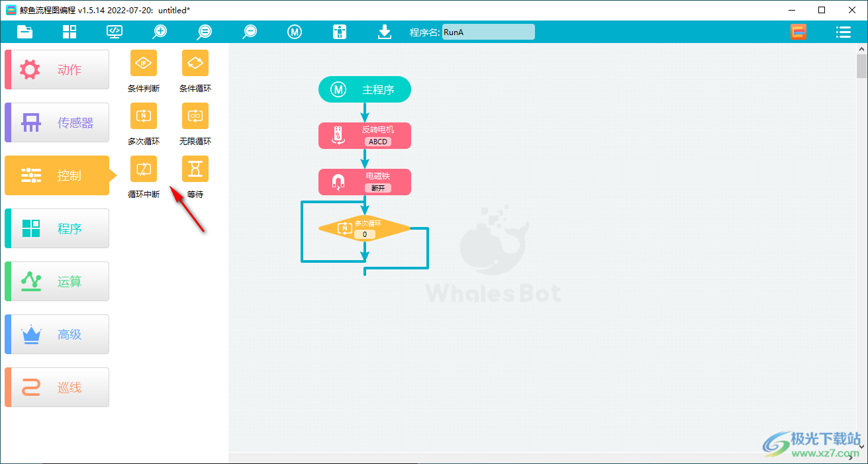Open the list menu at top right
Screen dimensions: 868x464
click(843, 32)
